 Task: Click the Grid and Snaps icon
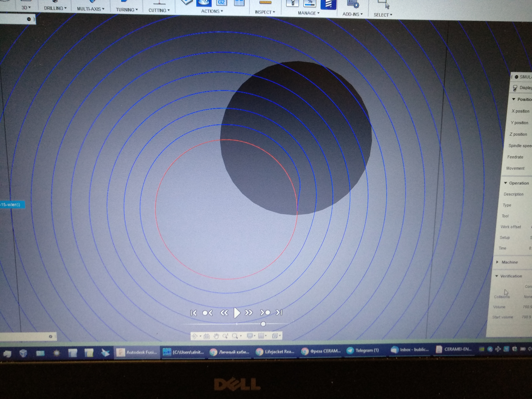coord(261,336)
